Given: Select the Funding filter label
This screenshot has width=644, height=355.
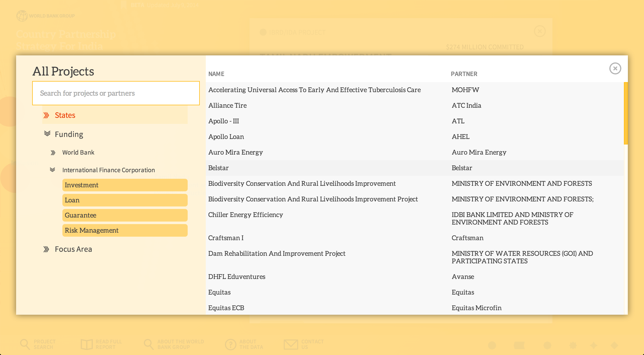Looking at the screenshot, I should [x=69, y=134].
